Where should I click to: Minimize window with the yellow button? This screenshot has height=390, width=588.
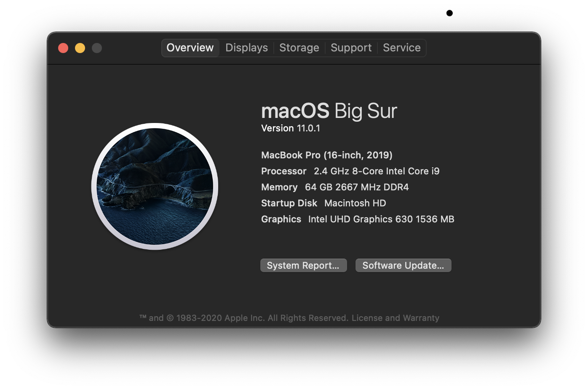[80, 48]
